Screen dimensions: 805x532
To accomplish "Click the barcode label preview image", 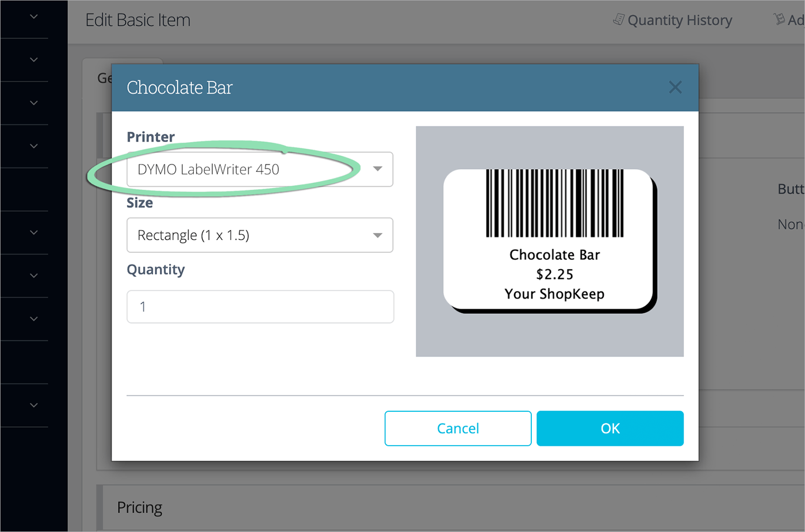I will click(550, 241).
